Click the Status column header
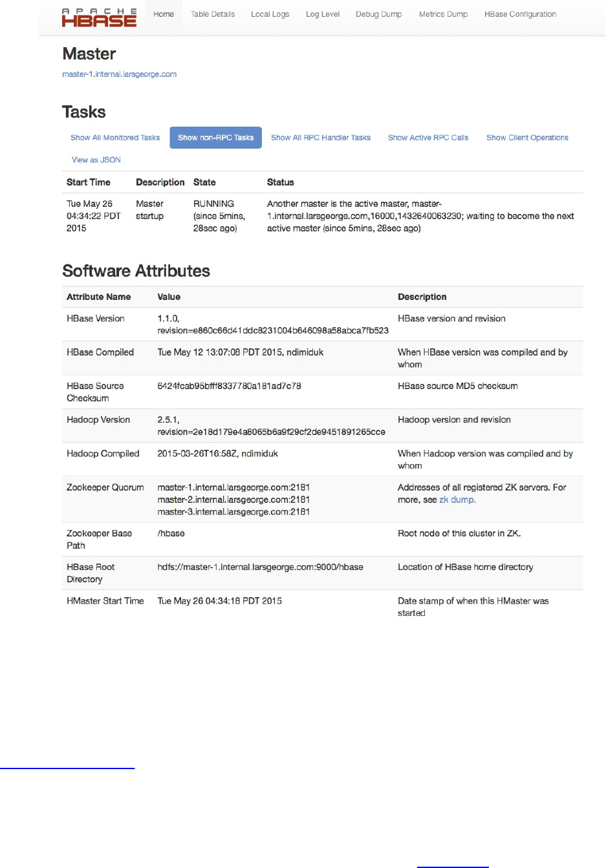The width and height of the screenshot is (606, 868). click(x=281, y=182)
